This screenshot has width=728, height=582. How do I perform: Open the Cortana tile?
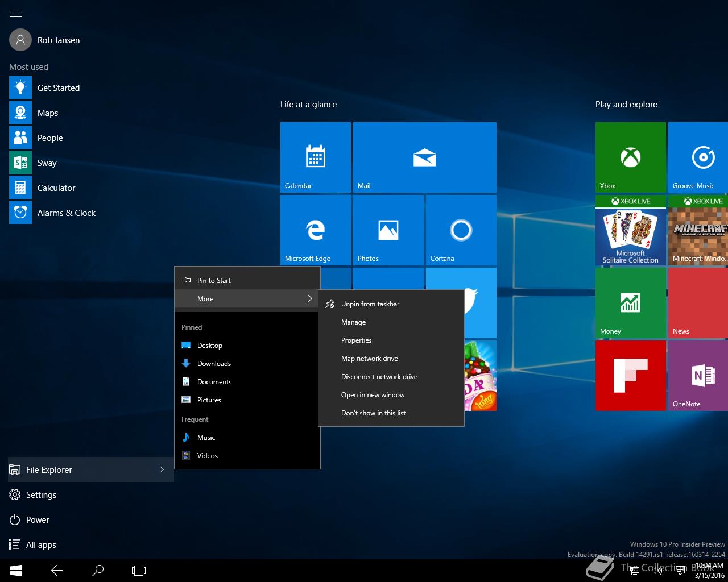[461, 230]
